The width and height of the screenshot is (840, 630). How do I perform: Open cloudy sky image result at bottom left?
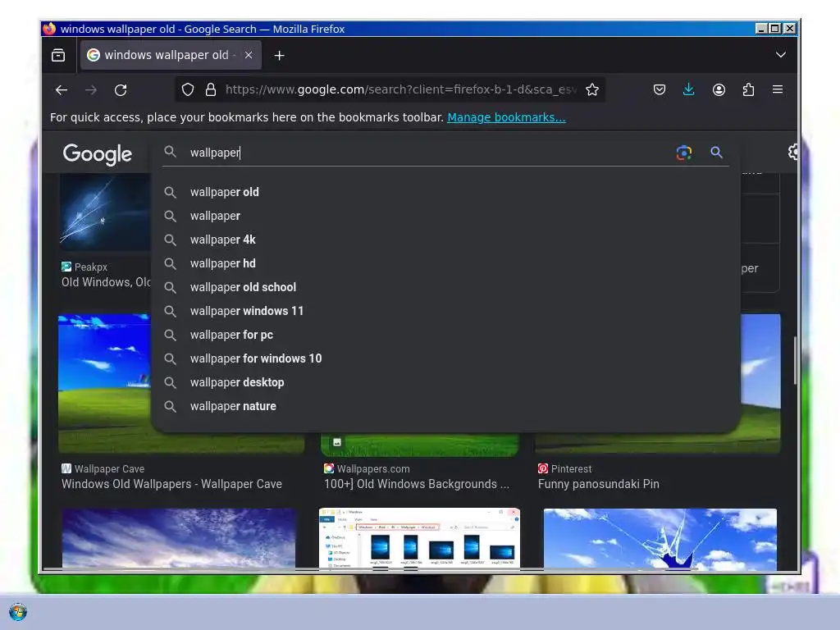coord(178,538)
